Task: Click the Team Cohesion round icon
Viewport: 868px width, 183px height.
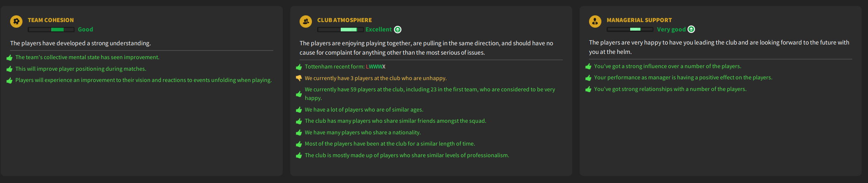Action: coord(16,21)
